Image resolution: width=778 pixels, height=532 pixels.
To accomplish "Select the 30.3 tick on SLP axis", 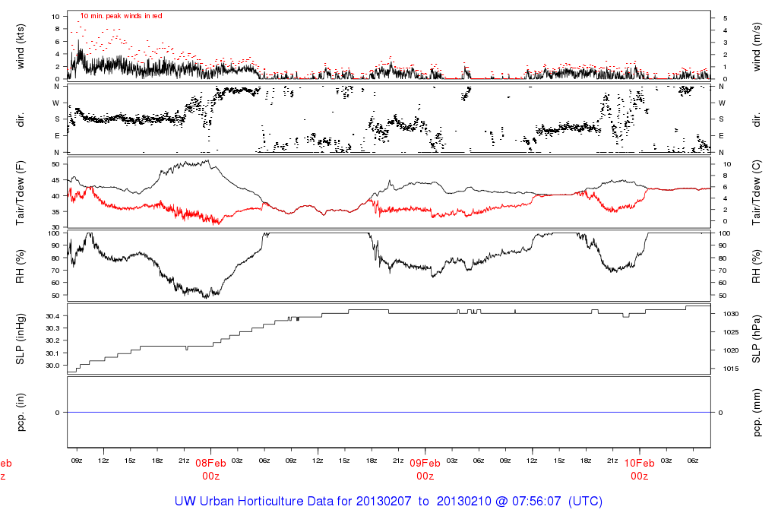I will (53, 328).
